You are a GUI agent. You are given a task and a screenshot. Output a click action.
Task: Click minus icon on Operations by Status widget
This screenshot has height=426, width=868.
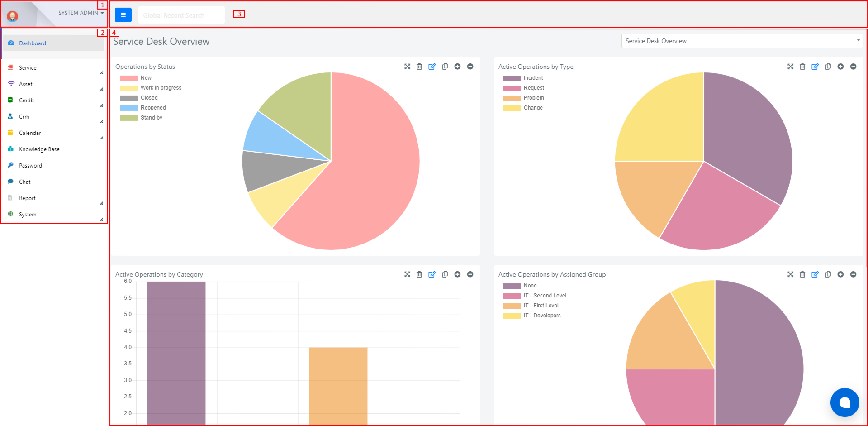(470, 67)
